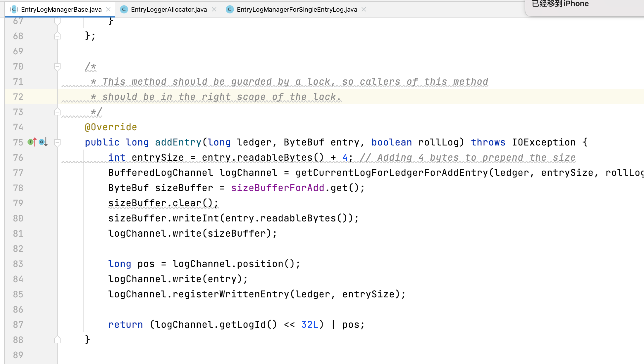This screenshot has width=644, height=364.
Task: Click the @Override annotation
Action: pyautogui.click(x=111, y=127)
